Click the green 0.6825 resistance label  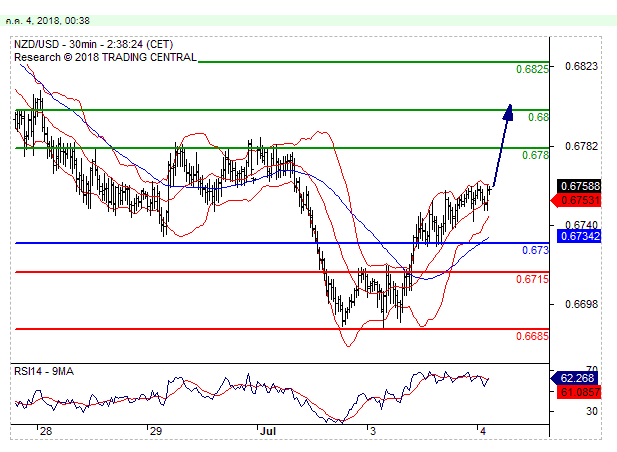[532, 69]
